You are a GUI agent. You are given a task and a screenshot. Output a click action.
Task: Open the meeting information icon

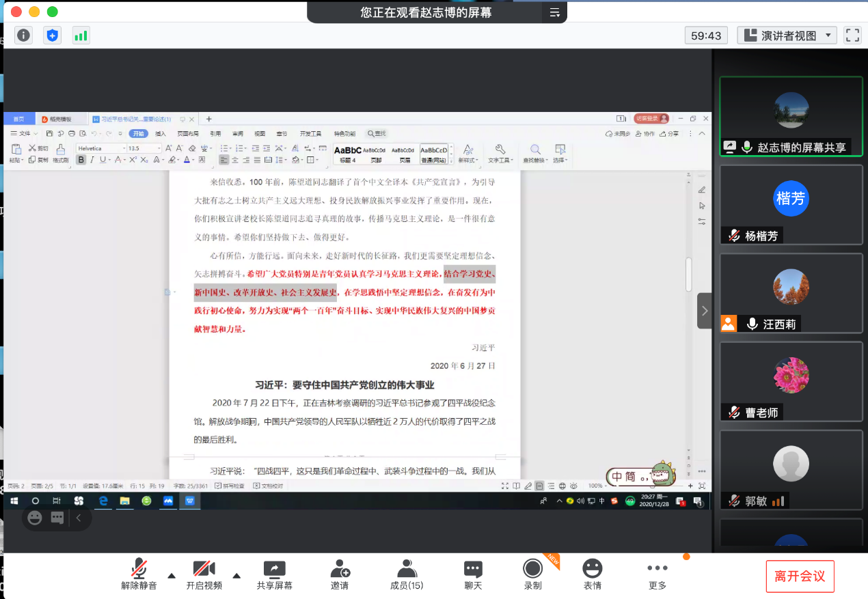[24, 35]
